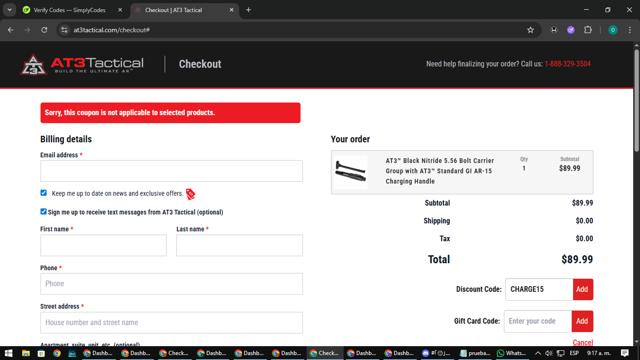This screenshot has width=640, height=360.
Task: Open the Windows notification center
Action: [x=625, y=353]
